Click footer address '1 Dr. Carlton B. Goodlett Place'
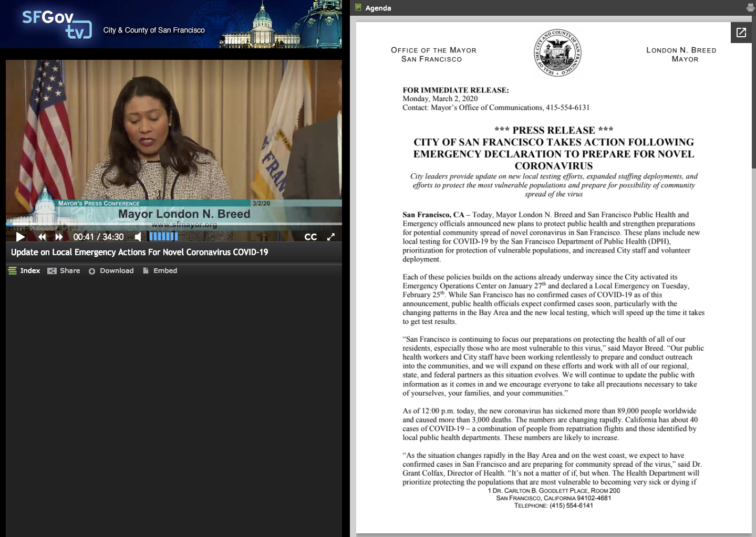756x537 pixels. (554, 491)
